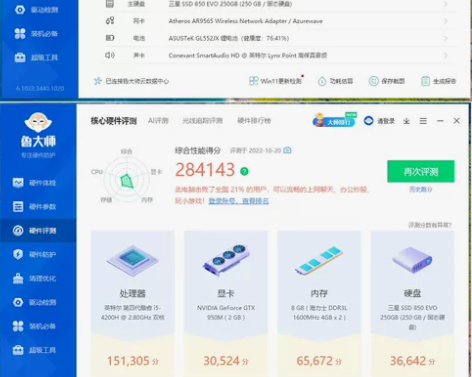Image resolution: width=472 pixels, height=377 pixels.
Task: Click 保存截图 to save a screenshot
Action: 387,81
